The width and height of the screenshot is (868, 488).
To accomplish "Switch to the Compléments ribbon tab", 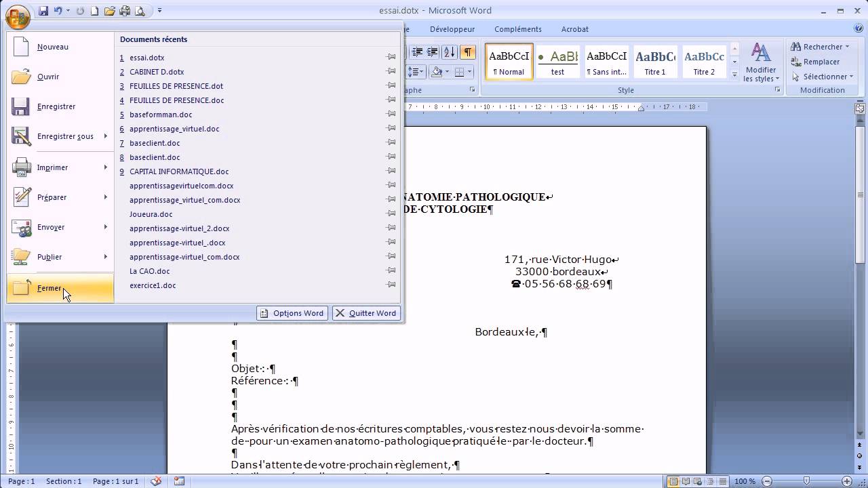I will click(x=518, y=29).
